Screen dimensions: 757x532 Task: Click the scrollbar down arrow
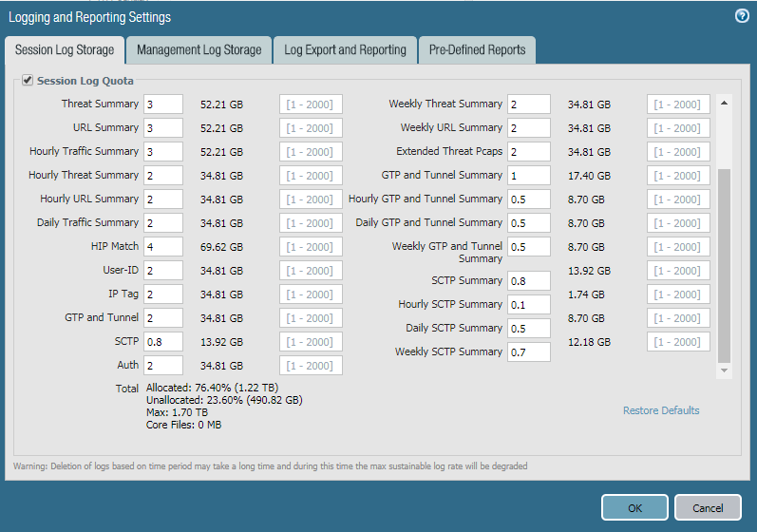[x=725, y=370]
